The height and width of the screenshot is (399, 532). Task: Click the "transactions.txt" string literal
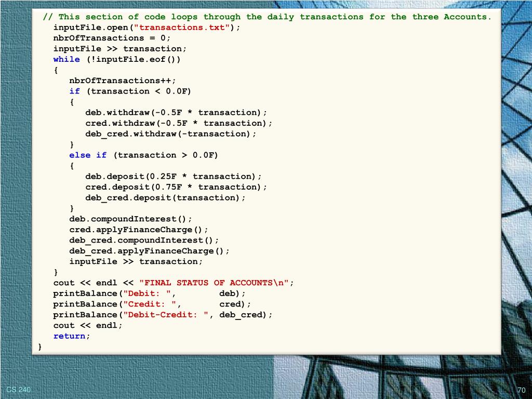coord(182,28)
